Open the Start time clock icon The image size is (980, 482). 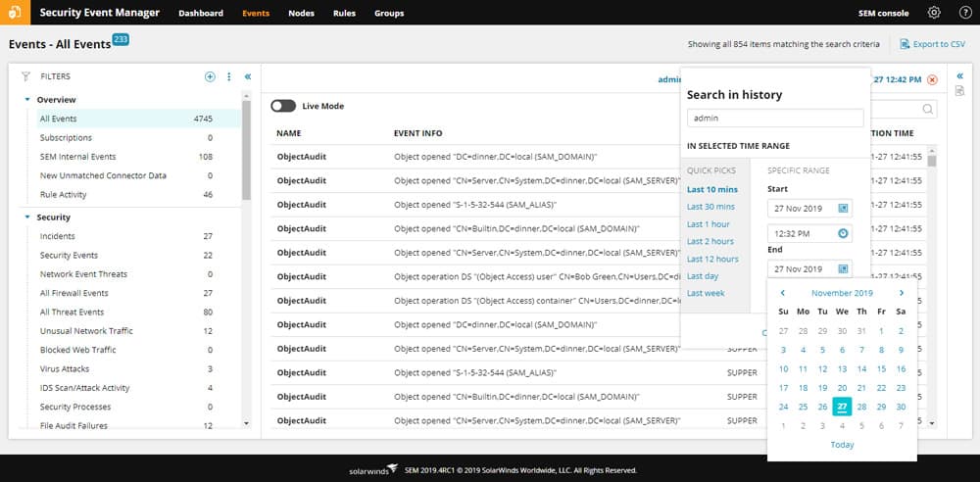point(843,233)
